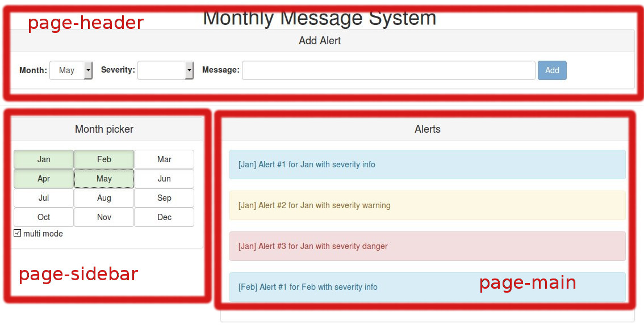Choose Jul in the month grid
The height and width of the screenshot is (325, 644).
coord(44,198)
